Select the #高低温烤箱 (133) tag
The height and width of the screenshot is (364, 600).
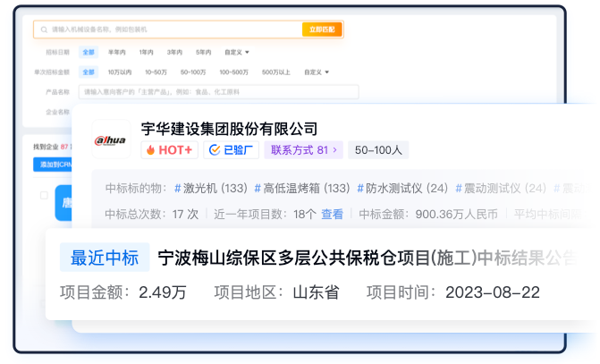pos(302,189)
